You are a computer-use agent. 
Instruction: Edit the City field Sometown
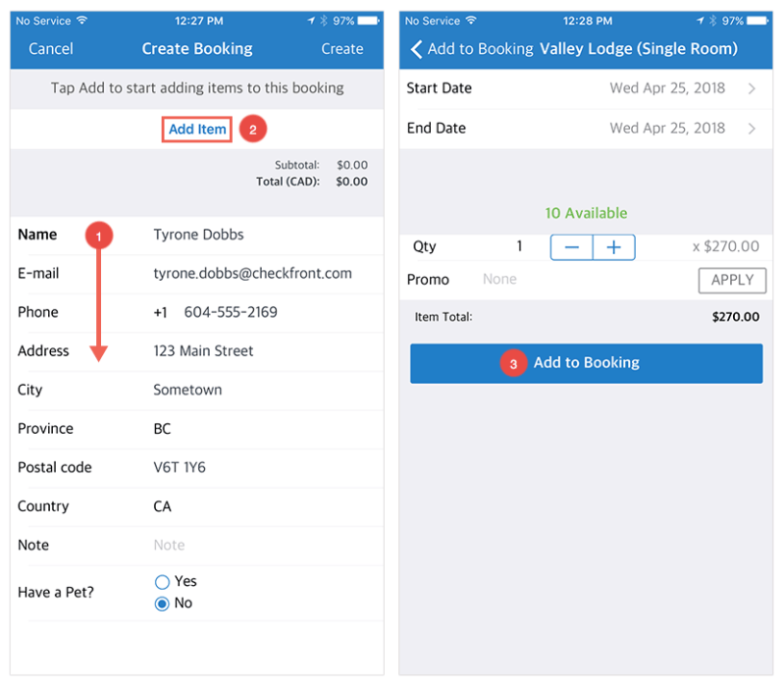pyautogui.click(x=187, y=390)
